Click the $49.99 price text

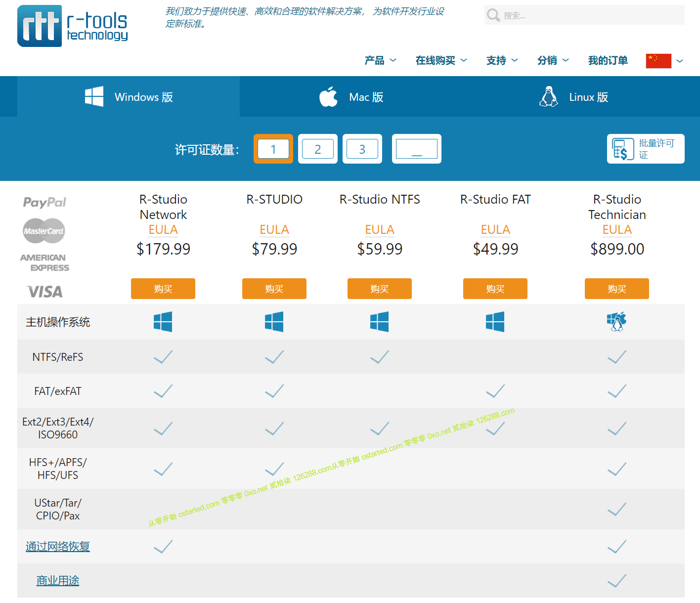click(495, 249)
